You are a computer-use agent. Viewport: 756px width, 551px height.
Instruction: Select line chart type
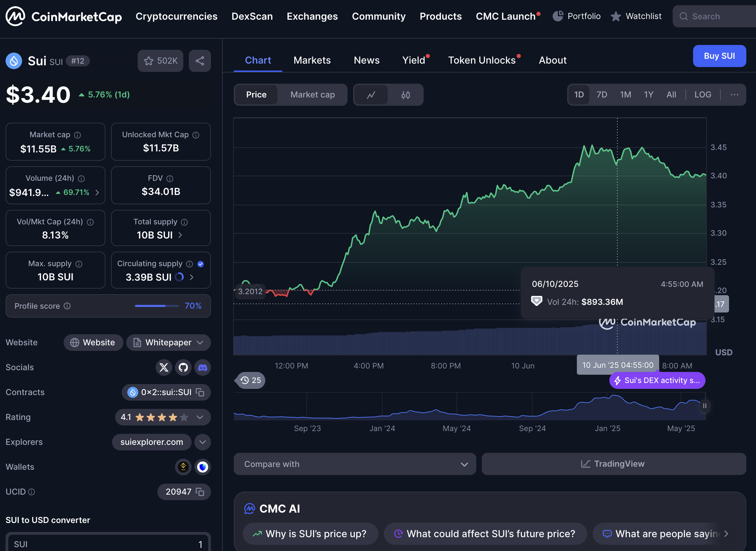click(x=371, y=95)
